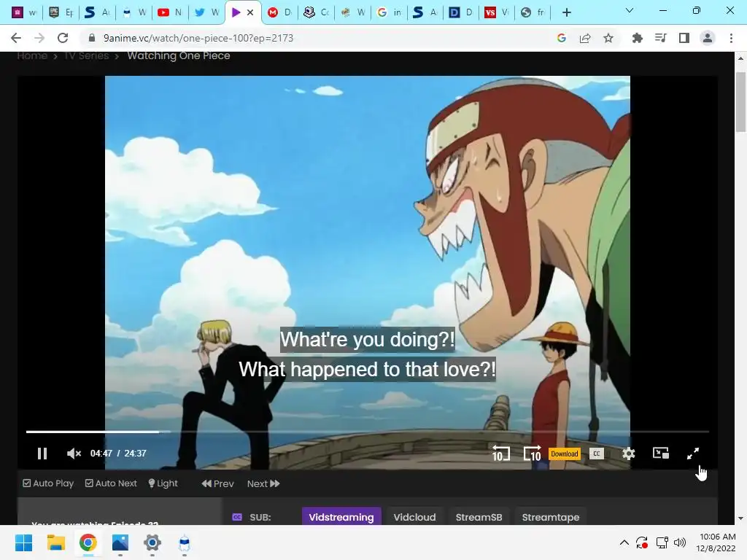Open the Chrome three-dot menu
747x560 pixels.
click(x=731, y=38)
